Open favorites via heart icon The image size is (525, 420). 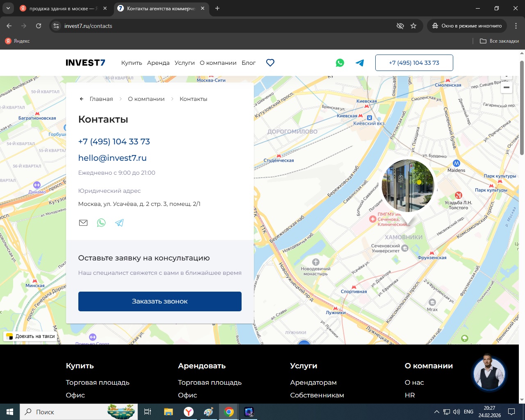[x=270, y=63]
